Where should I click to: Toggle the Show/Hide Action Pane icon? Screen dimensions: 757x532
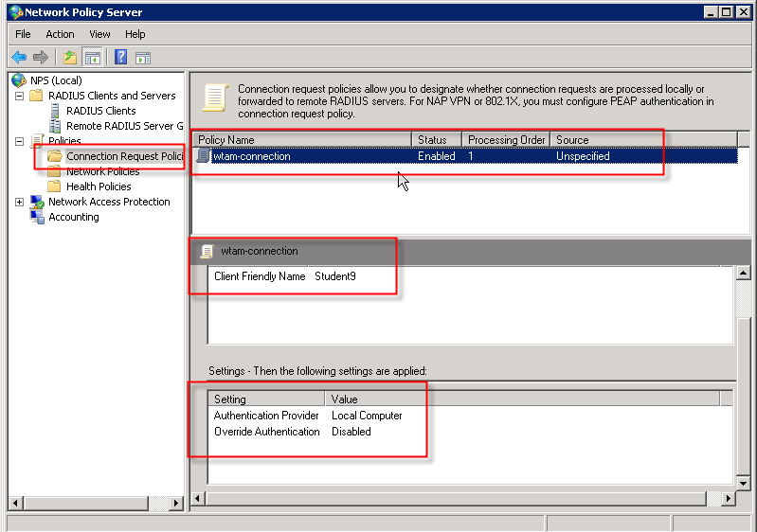pyautogui.click(x=143, y=58)
